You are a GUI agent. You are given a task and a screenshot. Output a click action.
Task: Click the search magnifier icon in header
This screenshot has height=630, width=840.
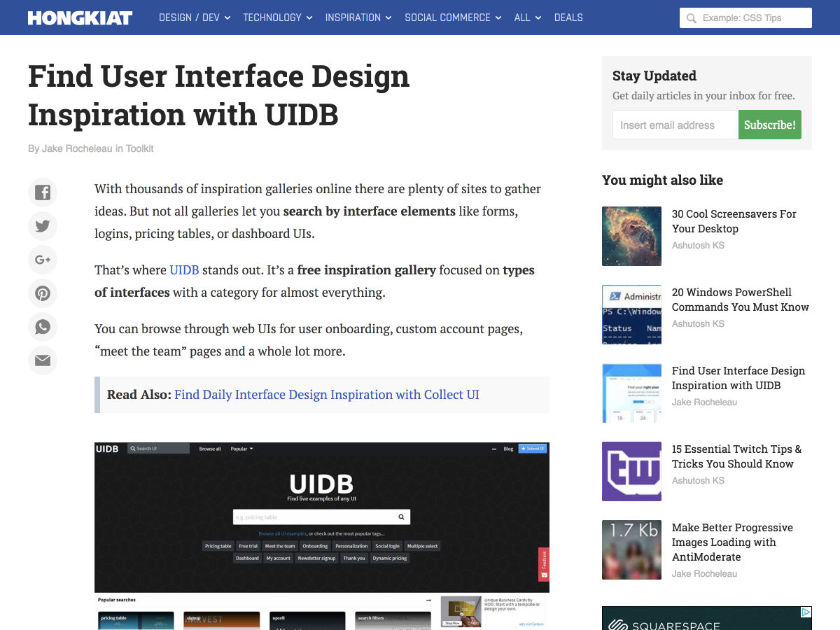click(692, 18)
